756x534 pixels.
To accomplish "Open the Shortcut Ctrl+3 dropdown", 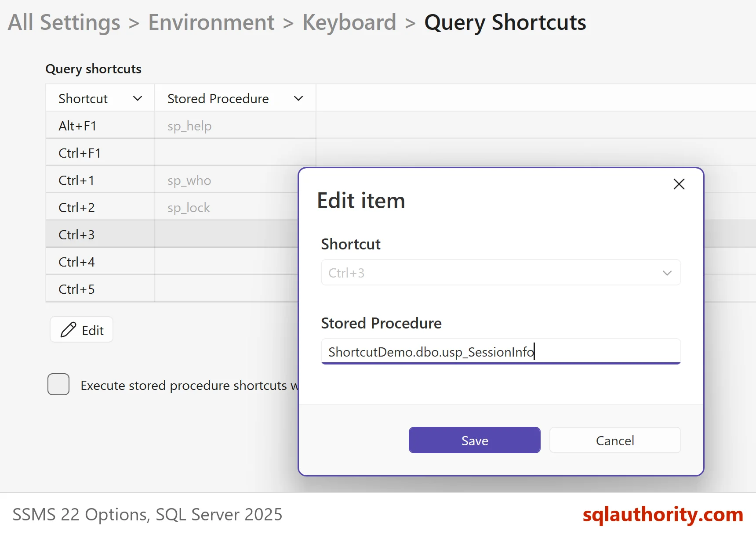I will pos(501,273).
